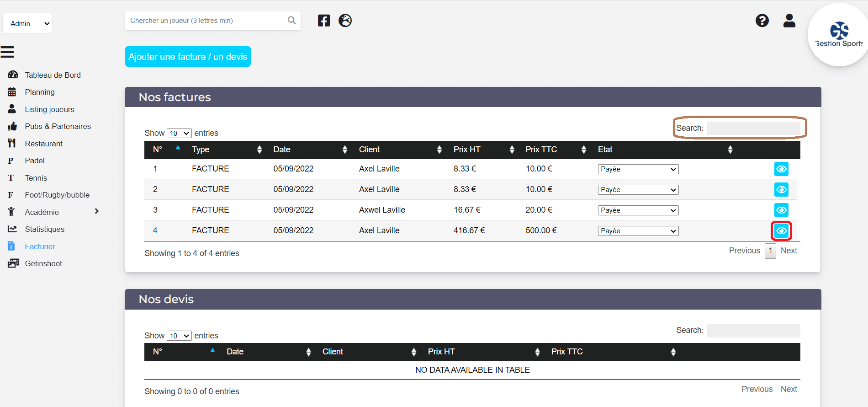This screenshot has width=868, height=407.
Task: View invoice number 2 with eye icon
Action: click(781, 190)
